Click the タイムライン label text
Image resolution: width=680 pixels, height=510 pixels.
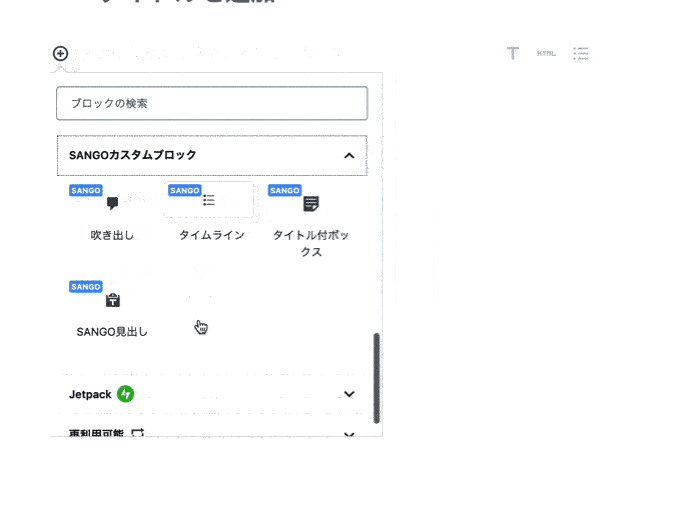point(212,235)
